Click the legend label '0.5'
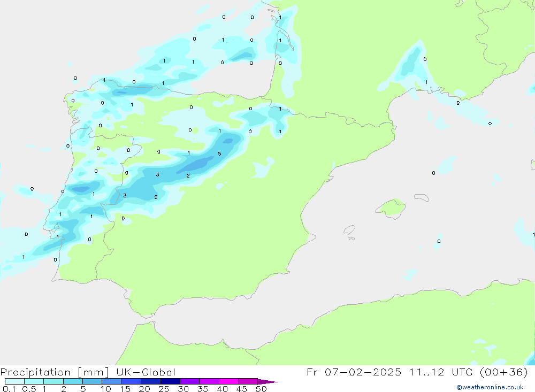 click(x=29, y=389)
